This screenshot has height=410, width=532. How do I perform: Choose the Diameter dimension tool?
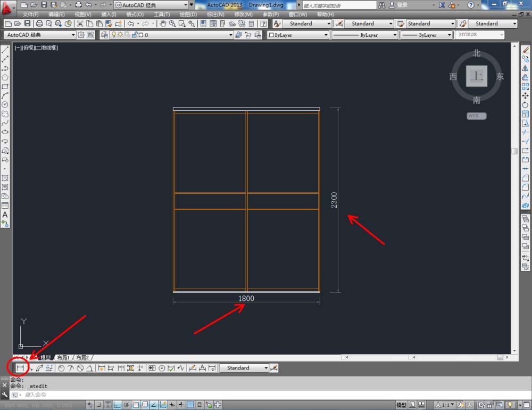(x=80, y=368)
